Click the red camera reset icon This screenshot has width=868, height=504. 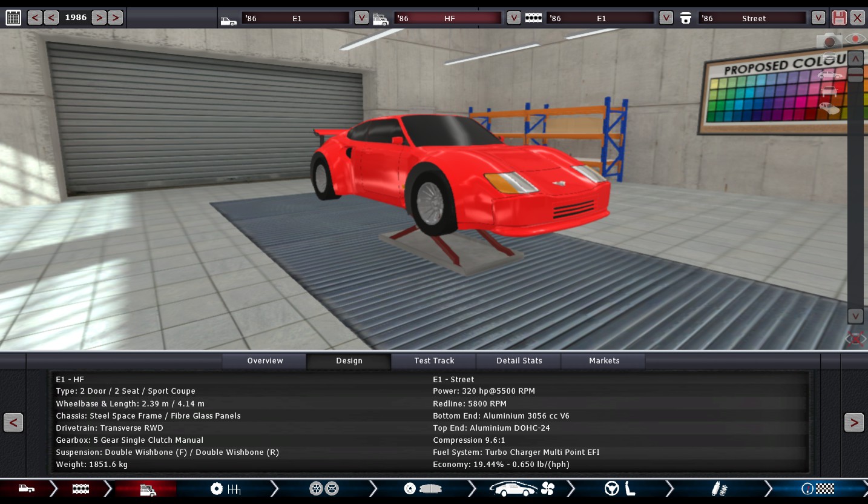[x=855, y=339]
